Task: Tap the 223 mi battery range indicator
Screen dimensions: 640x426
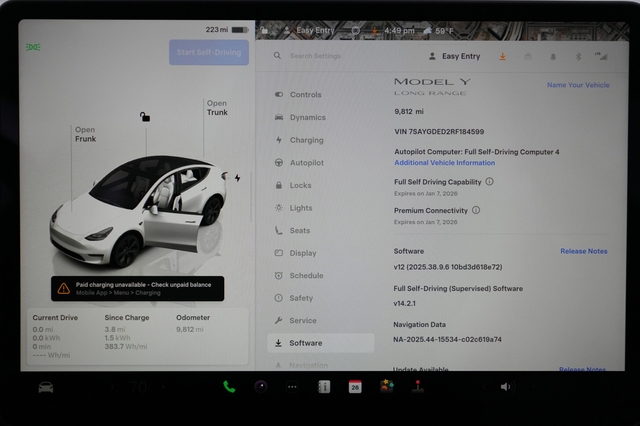Action: tap(227, 30)
